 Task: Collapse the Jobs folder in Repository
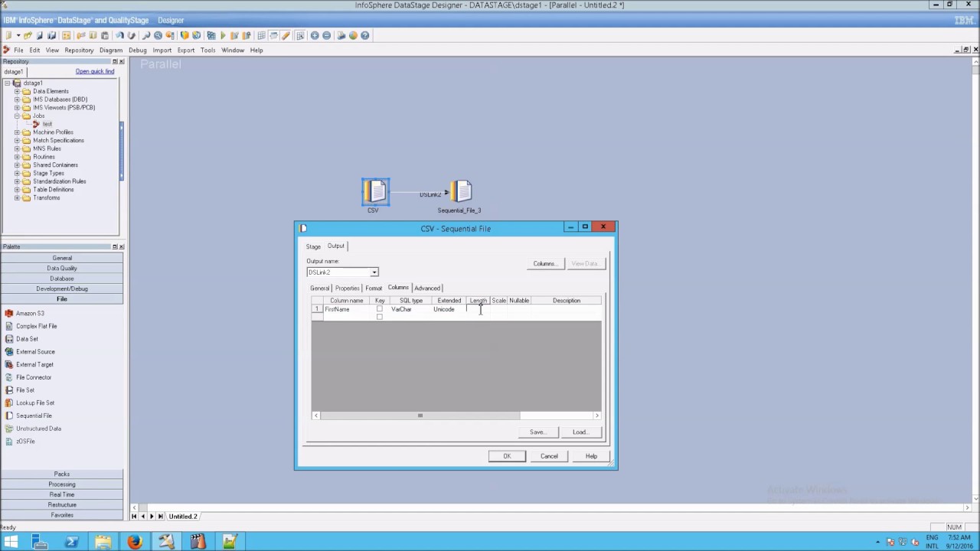click(17, 116)
